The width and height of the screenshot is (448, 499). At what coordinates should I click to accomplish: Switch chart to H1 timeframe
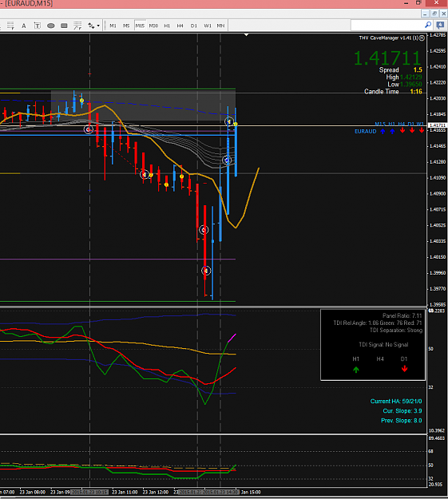[x=167, y=26]
